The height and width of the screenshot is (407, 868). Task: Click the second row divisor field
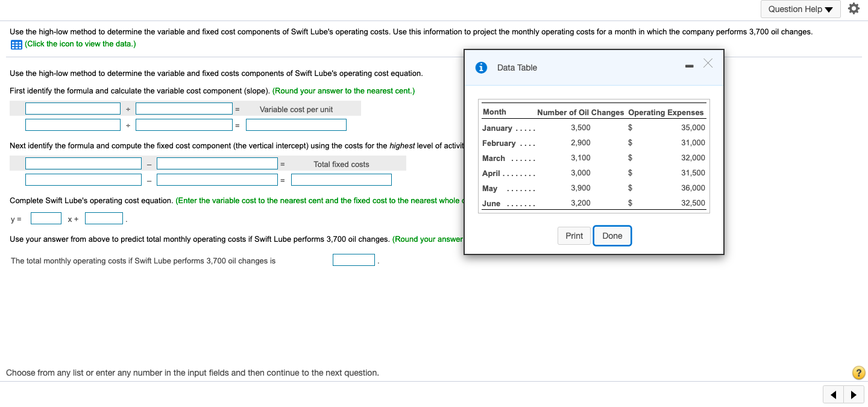(184, 125)
